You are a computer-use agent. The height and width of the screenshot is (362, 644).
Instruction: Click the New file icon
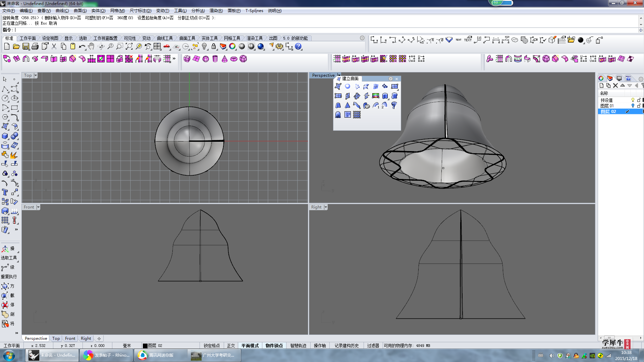7,47
